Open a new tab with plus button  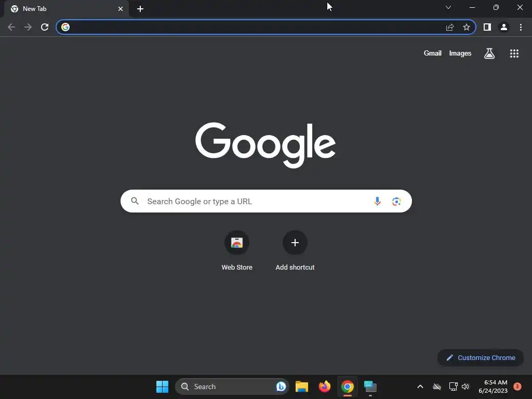point(140,9)
